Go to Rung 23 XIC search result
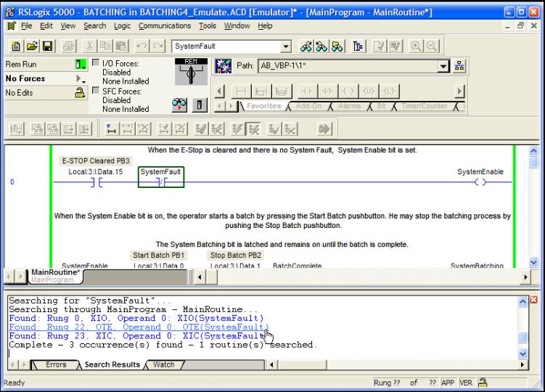This screenshot has width=545, height=392. [x=136, y=336]
